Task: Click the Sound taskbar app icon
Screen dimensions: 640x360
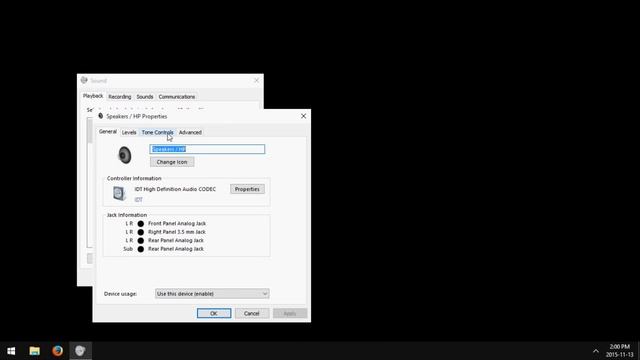Action: tap(80, 351)
